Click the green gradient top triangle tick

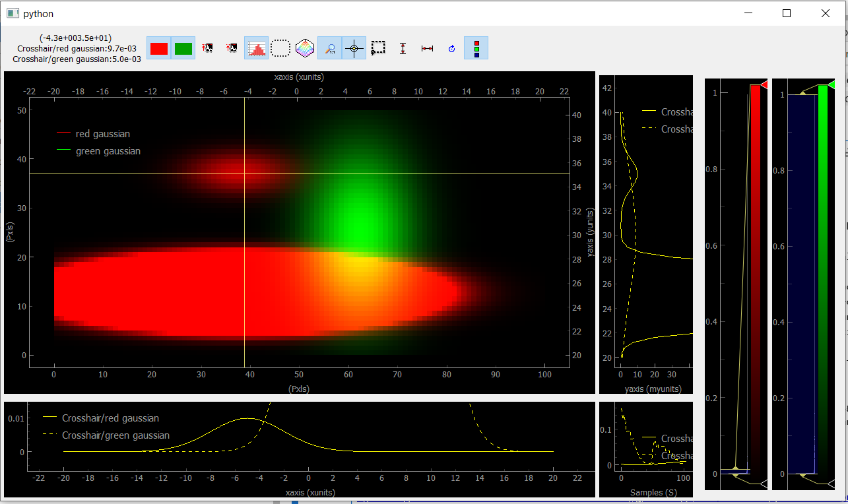[831, 84]
